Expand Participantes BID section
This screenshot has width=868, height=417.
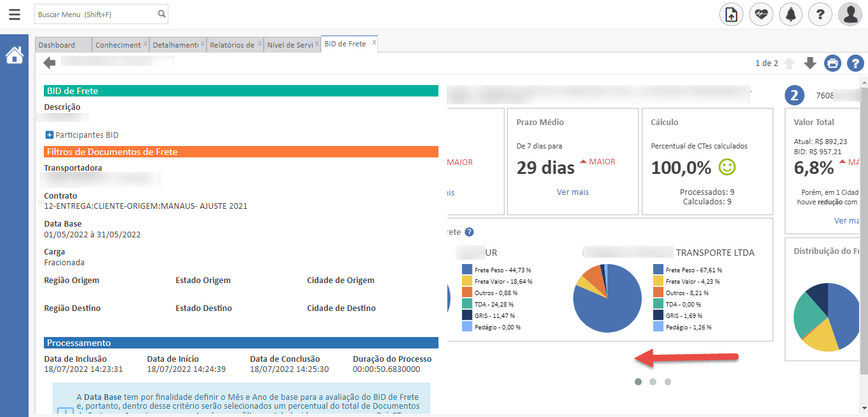coord(50,135)
